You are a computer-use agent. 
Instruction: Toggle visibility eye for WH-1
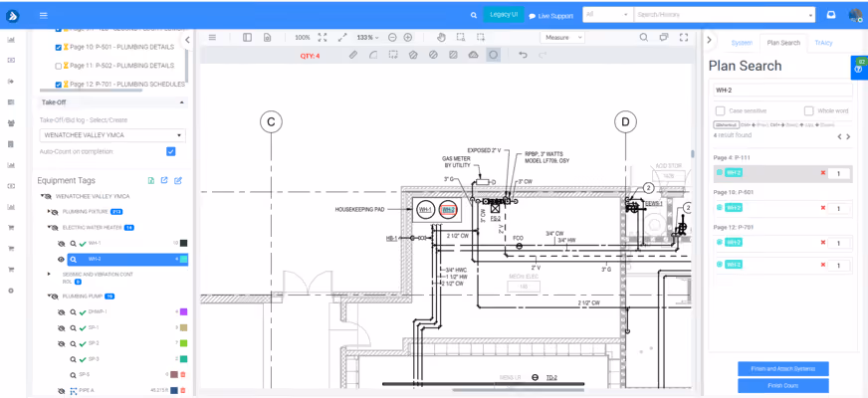point(62,243)
